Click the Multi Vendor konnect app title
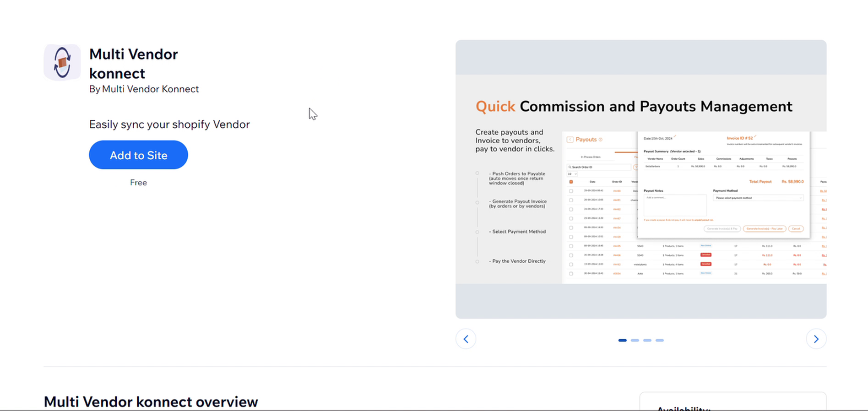This screenshot has width=868, height=411. [133, 64]
